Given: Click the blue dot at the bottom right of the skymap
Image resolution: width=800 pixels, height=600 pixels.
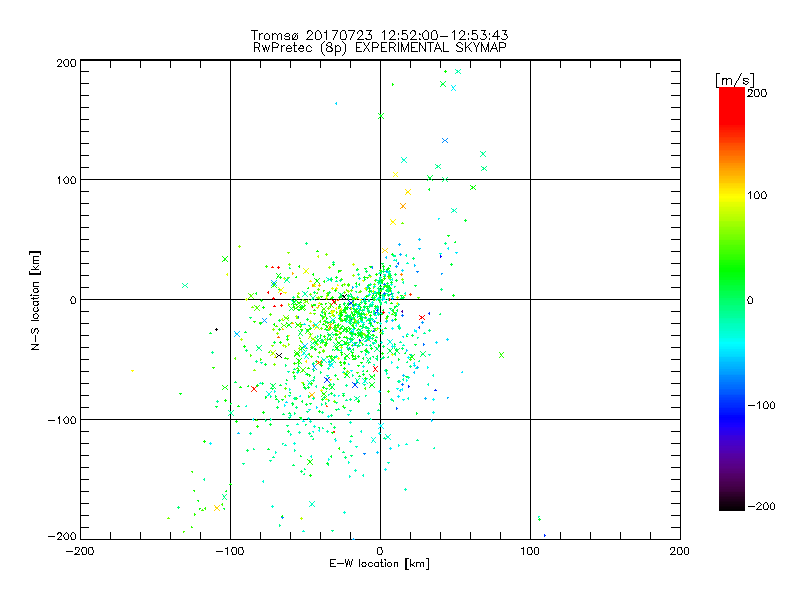Looking at the screenshot, I should [545, 535].
